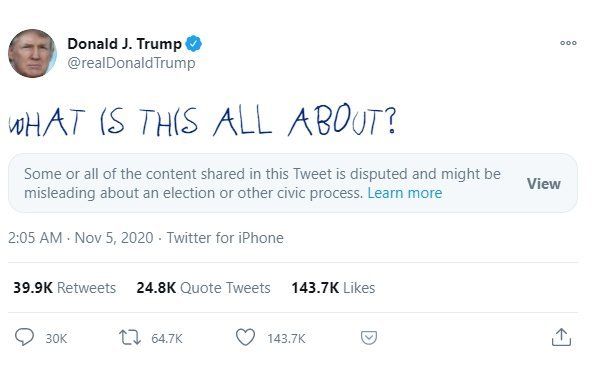Show the 143.7K Likes list
This screenshot has height=366, width=598.
pyautogui.click(x=333, y=288)
